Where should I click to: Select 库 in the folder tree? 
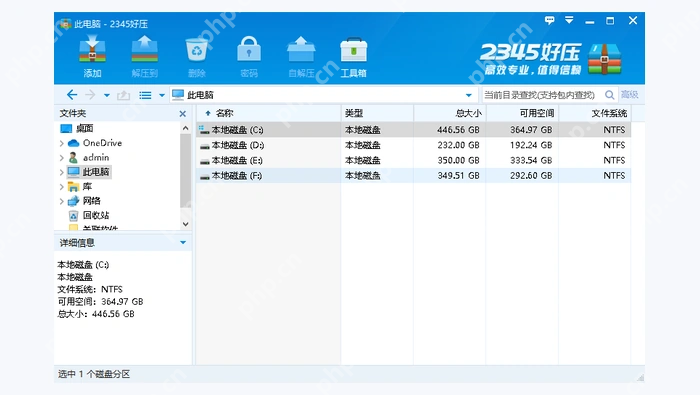coord(87,187)
